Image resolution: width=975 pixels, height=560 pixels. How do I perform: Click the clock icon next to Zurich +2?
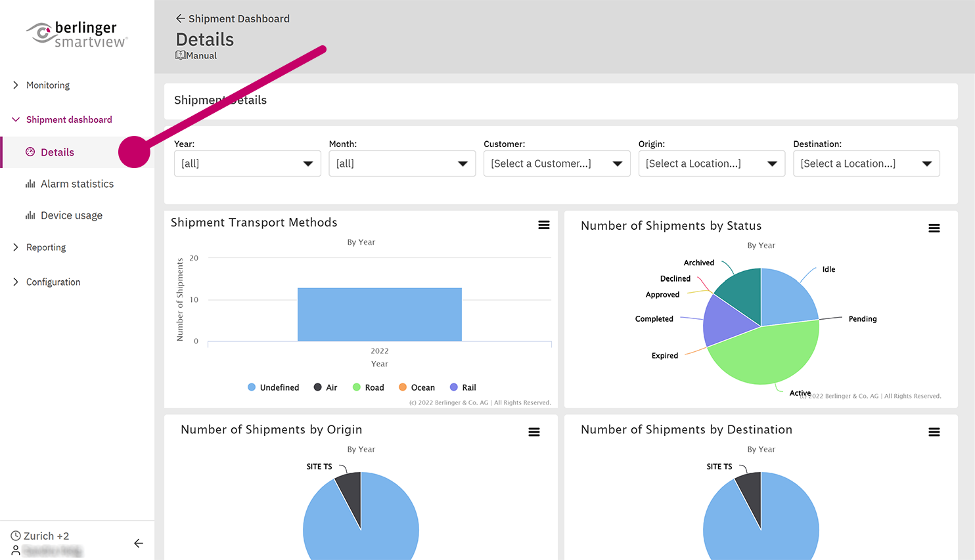click(x=16, y=536)
